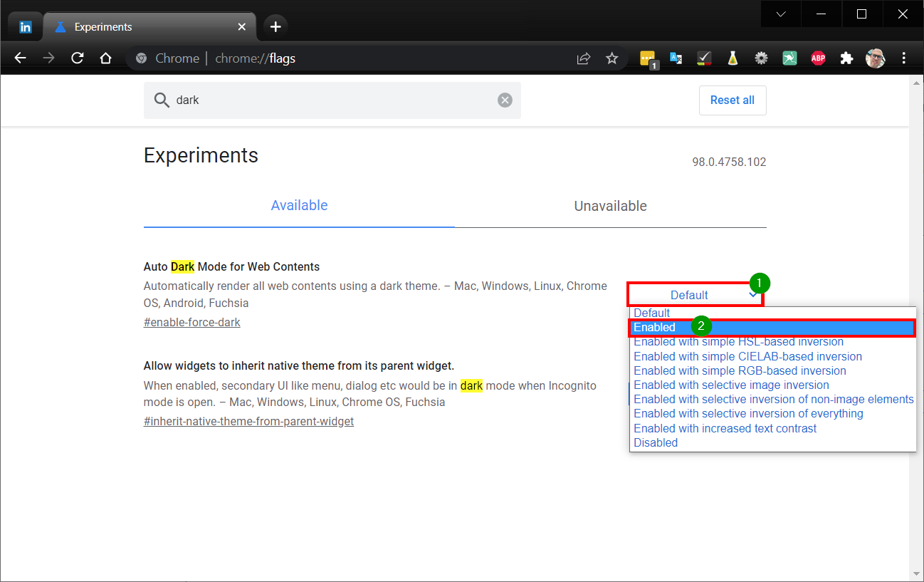The width and height of the screenshot is (924, 582).
Task: Switch to the Unavailable tab
Action: coord(611,207)
